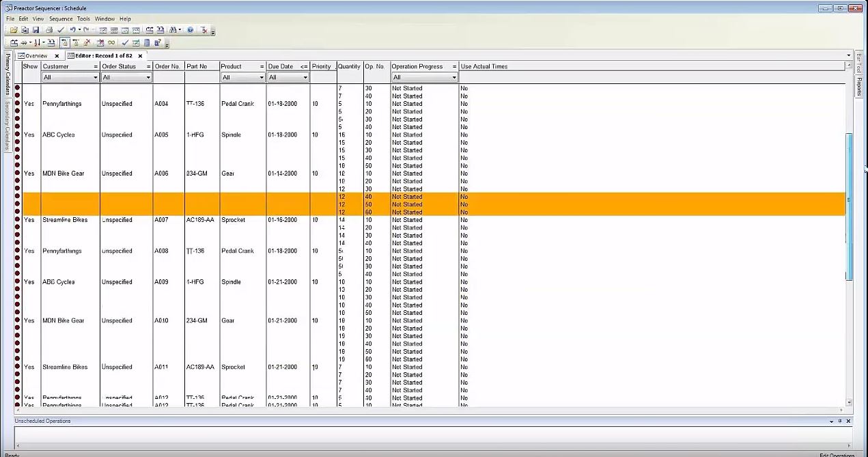The image size is (868, 457).
Task: Click the Open folder toolbar icon
Action: click(x=14, y=30)
